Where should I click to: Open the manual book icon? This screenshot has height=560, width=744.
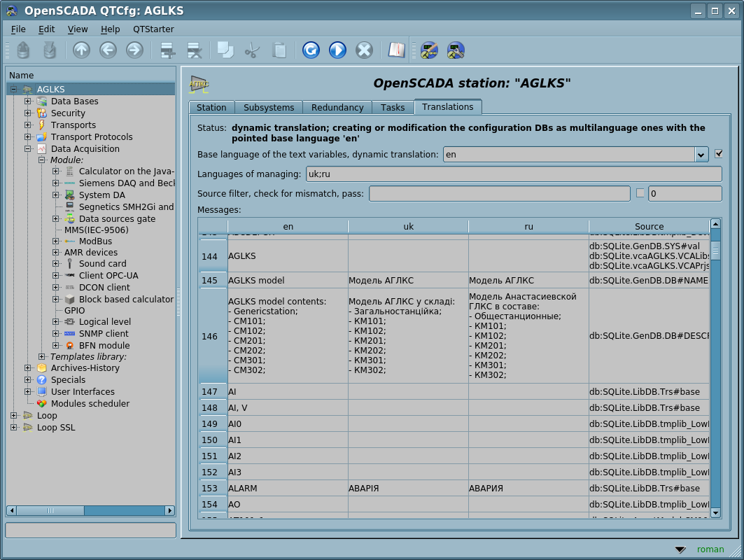[x=397, y=50]
